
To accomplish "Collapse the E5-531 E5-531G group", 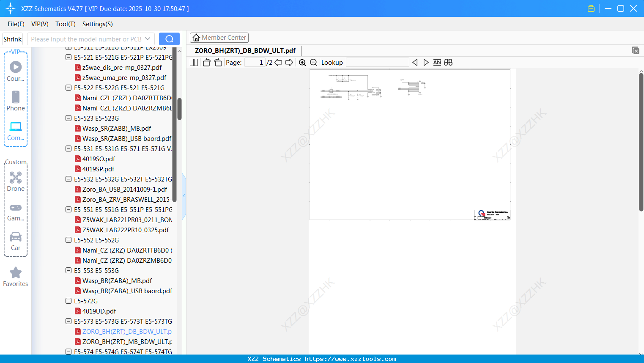I will point(69,148).
